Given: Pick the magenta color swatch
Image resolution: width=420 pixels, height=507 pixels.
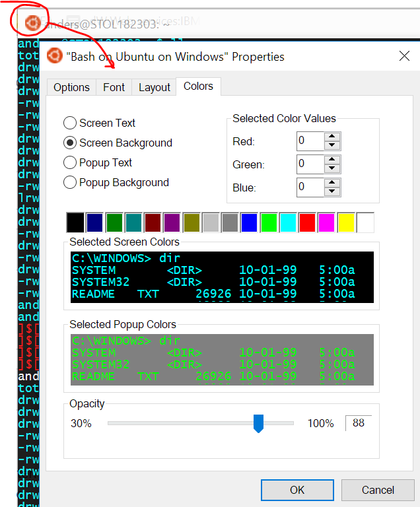Looking at the screenshot, I should [x=326, y=222].
